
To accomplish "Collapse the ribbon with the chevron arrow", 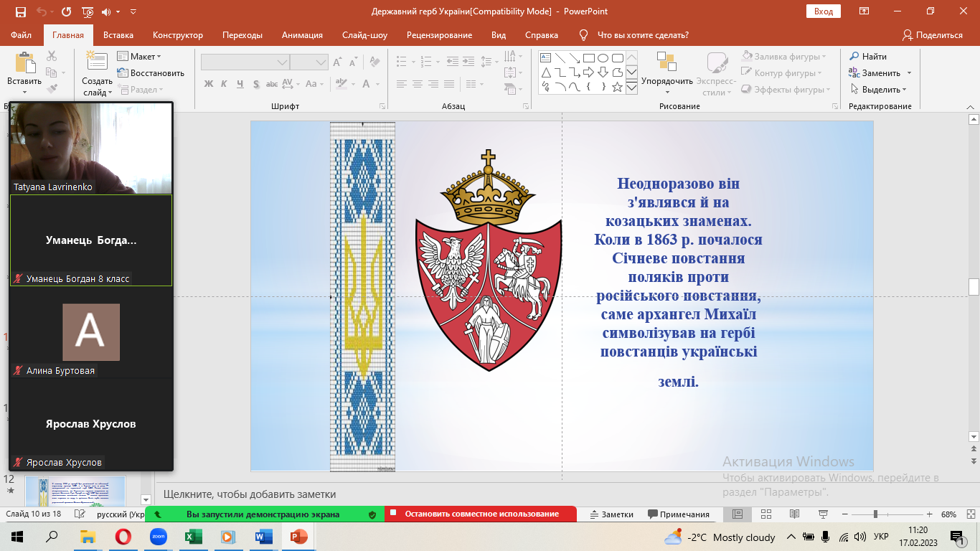I will click(970, 106).
